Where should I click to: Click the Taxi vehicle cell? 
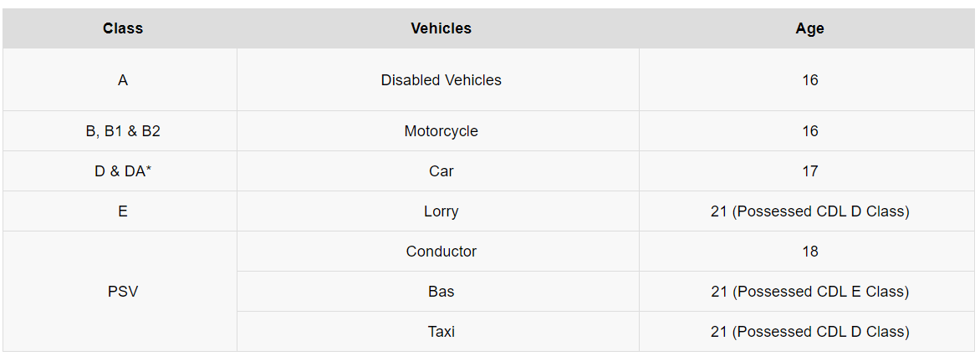pos(441,332)
